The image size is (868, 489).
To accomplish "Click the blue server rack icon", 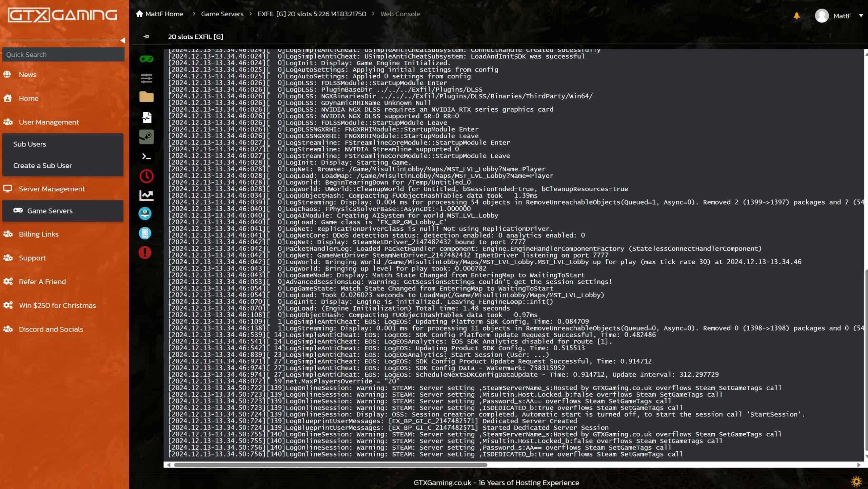I will coord(145,233).
